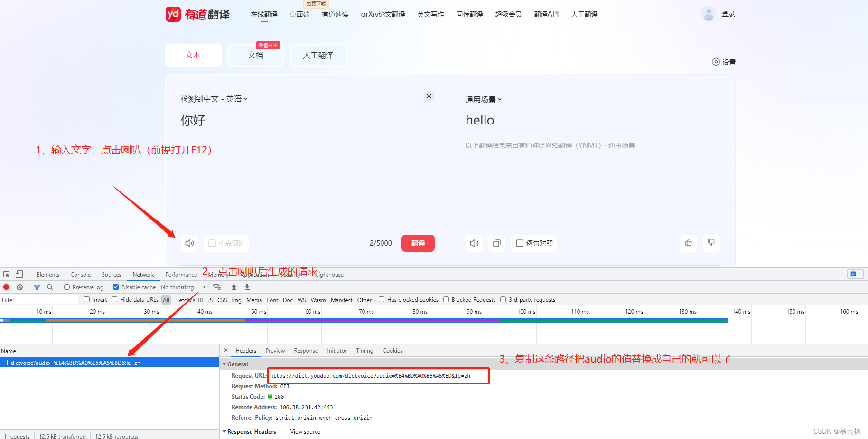The image size is (868, 439).
Task: Filter requests by Fetch/XHR
Action: [x=189, y=300]
